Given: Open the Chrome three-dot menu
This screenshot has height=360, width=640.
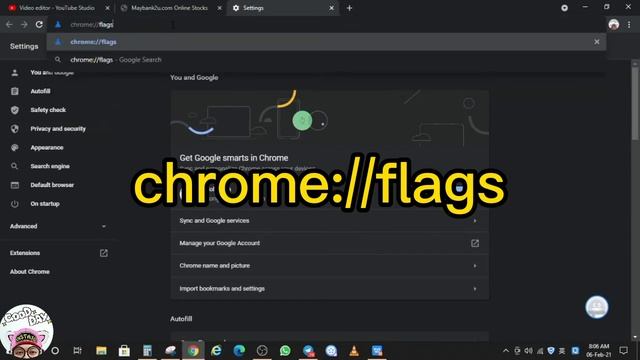Looking at the screenshot, I should 629,24.
